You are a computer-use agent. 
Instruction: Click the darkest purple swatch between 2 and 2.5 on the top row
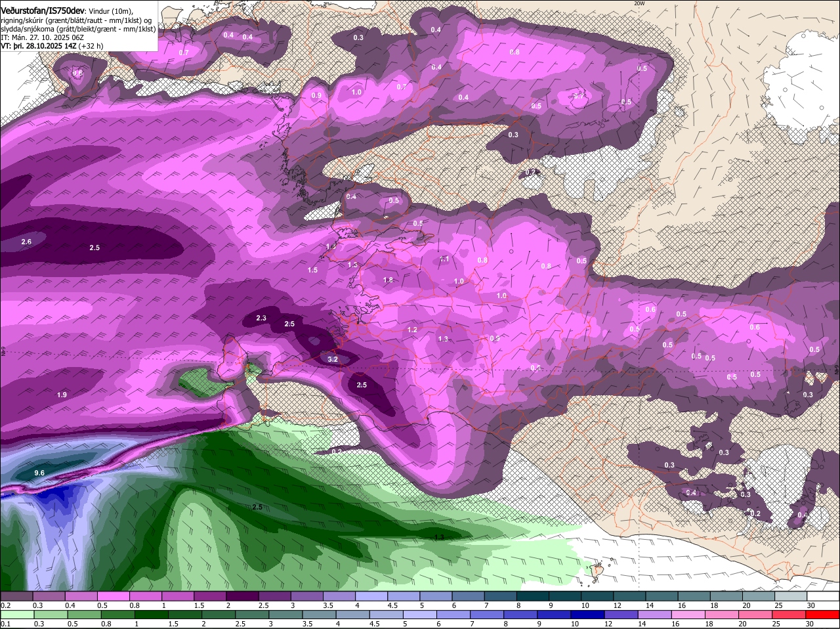(242, 596)
